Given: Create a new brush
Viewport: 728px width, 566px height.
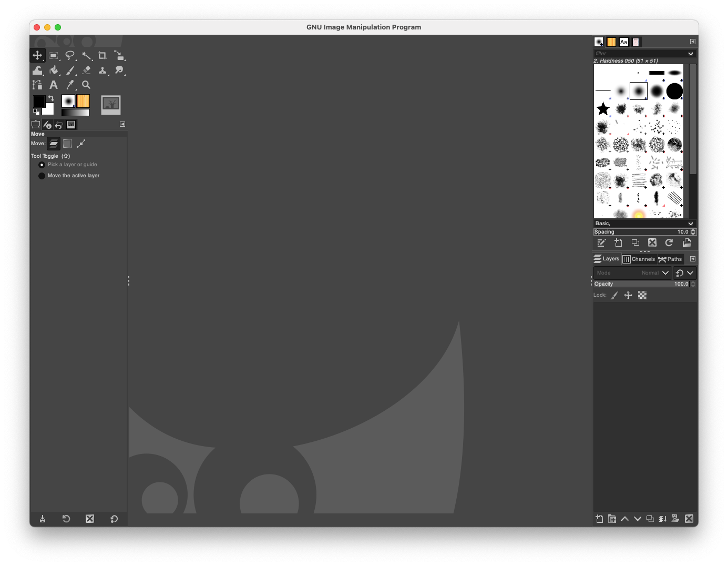Looking at the screenshot, I should click(x=618, y=242).
